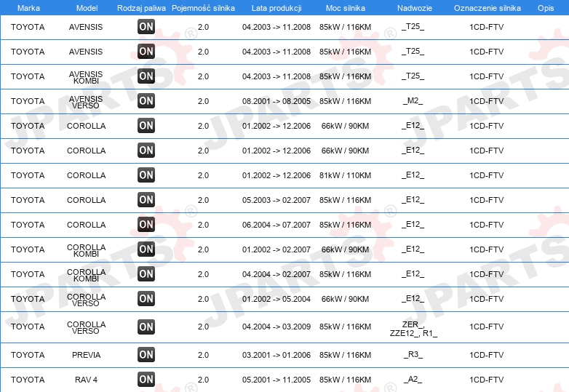Click the ON fuel icon in the PREVIA row
The width and height of the screenshot is (569, 392).
146,355
